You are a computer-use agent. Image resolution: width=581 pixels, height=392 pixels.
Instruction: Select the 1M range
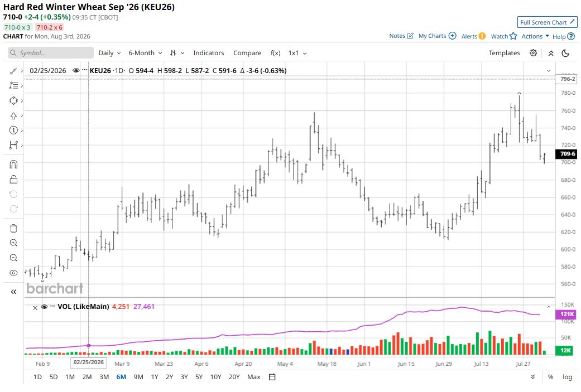click(70, 377)
